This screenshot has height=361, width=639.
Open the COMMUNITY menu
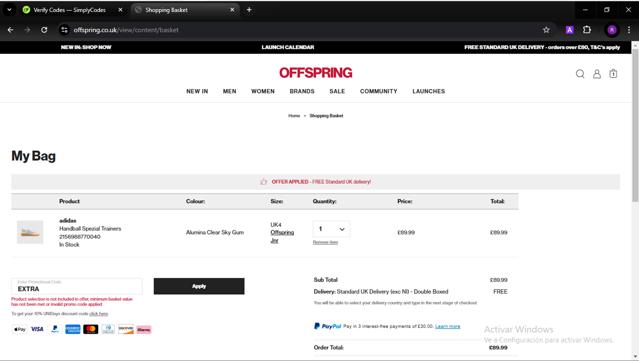point(379,91)
